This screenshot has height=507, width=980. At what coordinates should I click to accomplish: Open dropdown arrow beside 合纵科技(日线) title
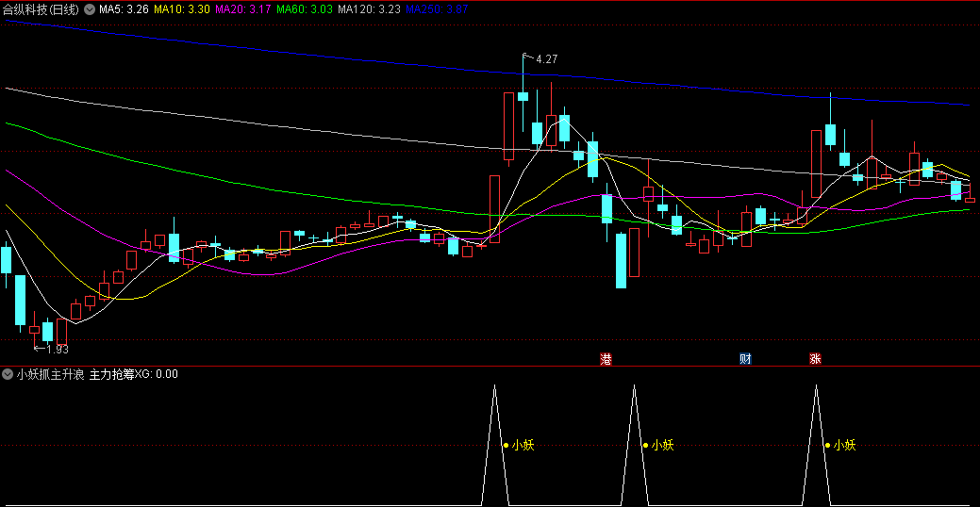pyautogui.click(x=90, y=9)
